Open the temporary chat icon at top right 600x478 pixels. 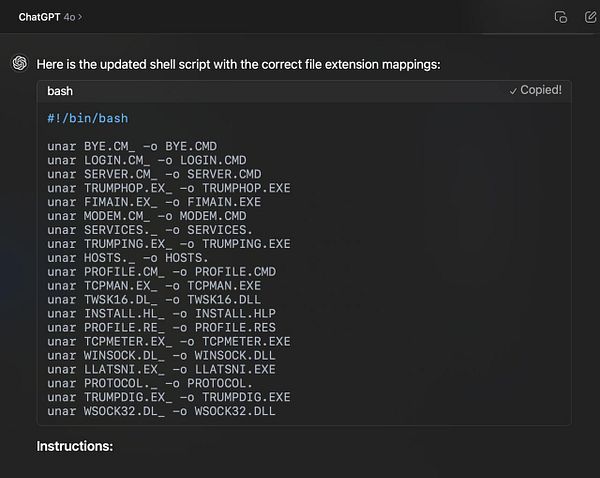[561, 17]
